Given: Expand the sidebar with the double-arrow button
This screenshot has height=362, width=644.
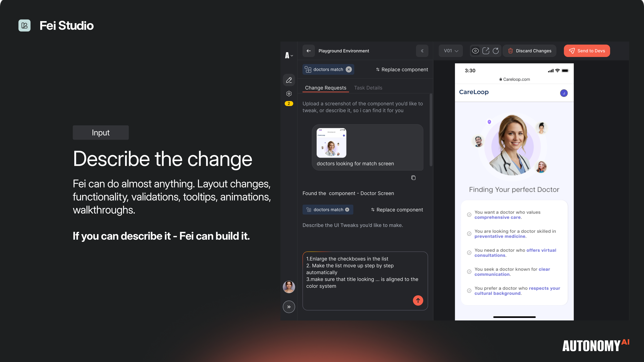Looking at the screenshot, I should coord(289,307).
